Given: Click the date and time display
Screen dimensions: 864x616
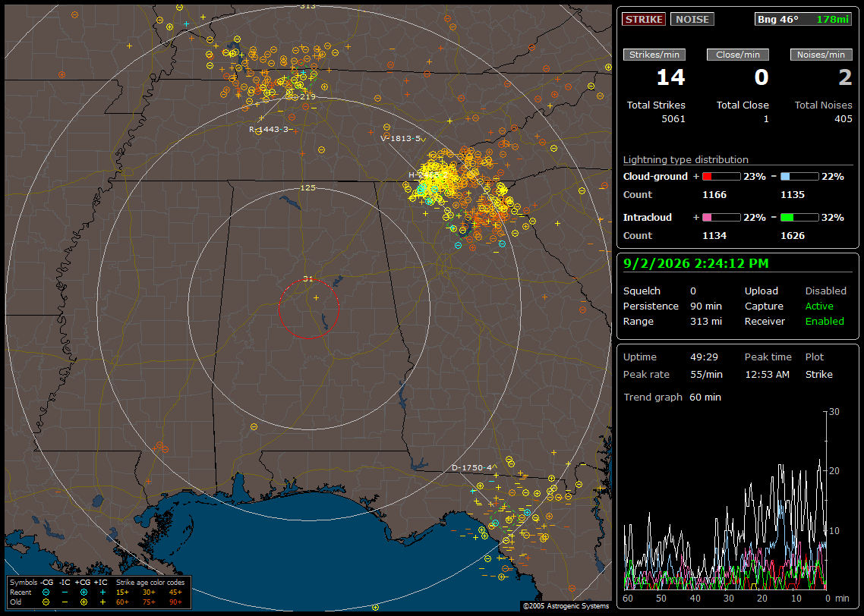Looking at the screenshot, I should point(696,263).
